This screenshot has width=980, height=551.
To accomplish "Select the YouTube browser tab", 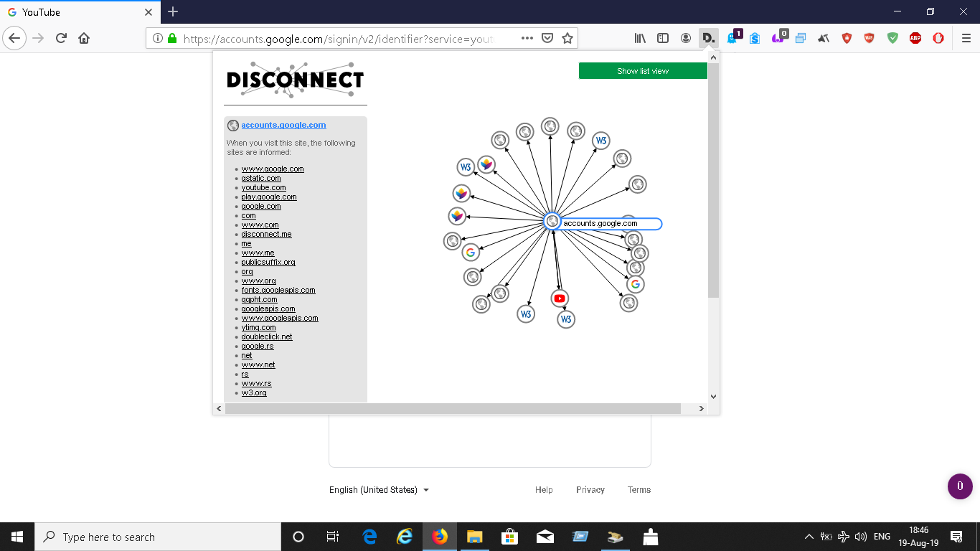I will click(x=80, y=12).
